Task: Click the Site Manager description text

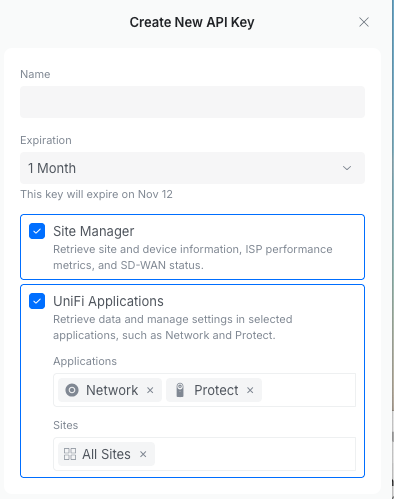Action: pos(193,257)
